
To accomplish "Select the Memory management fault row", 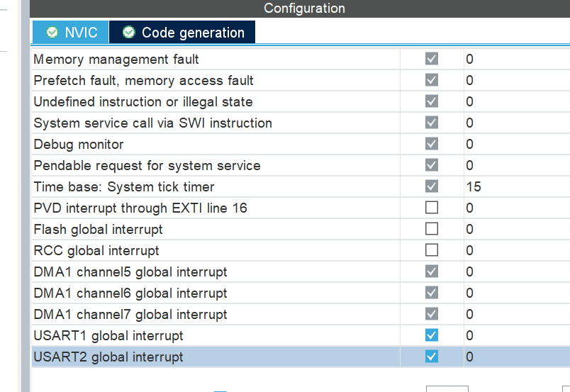I will pos(116,60).
